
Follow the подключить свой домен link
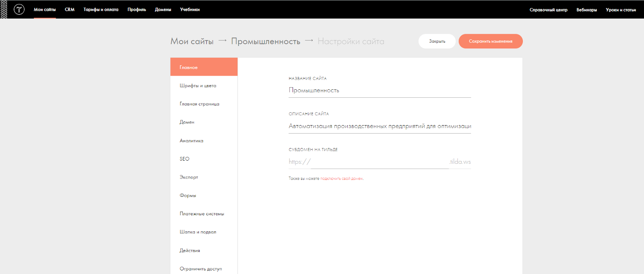[x=341, y=179]
